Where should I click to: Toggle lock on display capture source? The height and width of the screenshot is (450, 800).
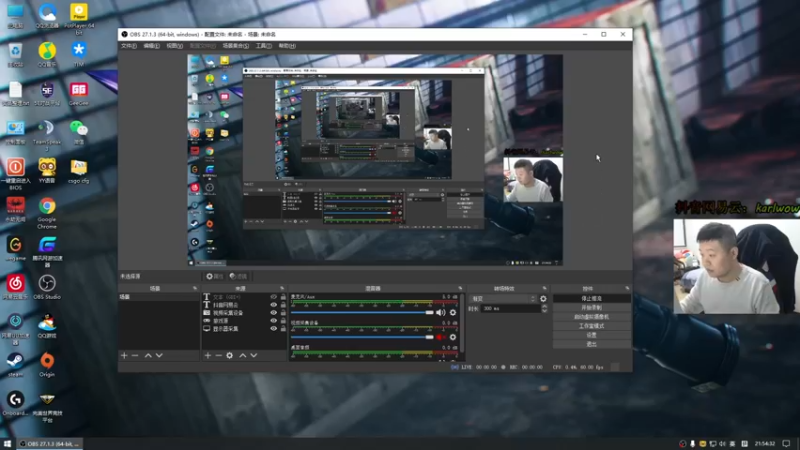pyautogui.click(x=283, y=329)
